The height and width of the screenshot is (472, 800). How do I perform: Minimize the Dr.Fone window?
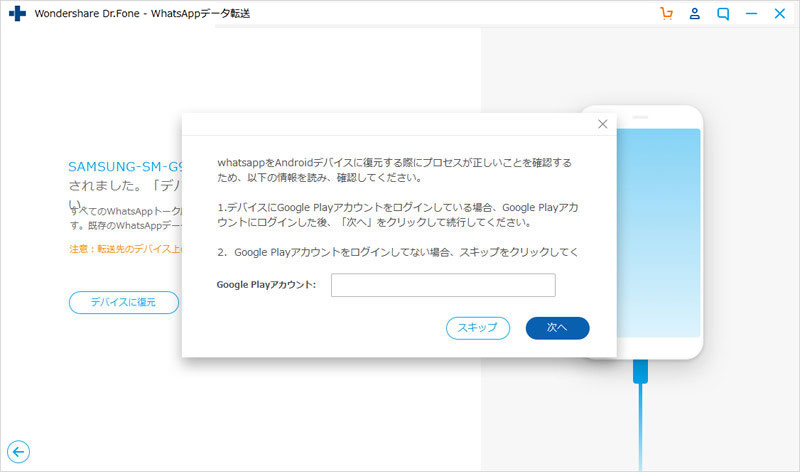[752, 14]
